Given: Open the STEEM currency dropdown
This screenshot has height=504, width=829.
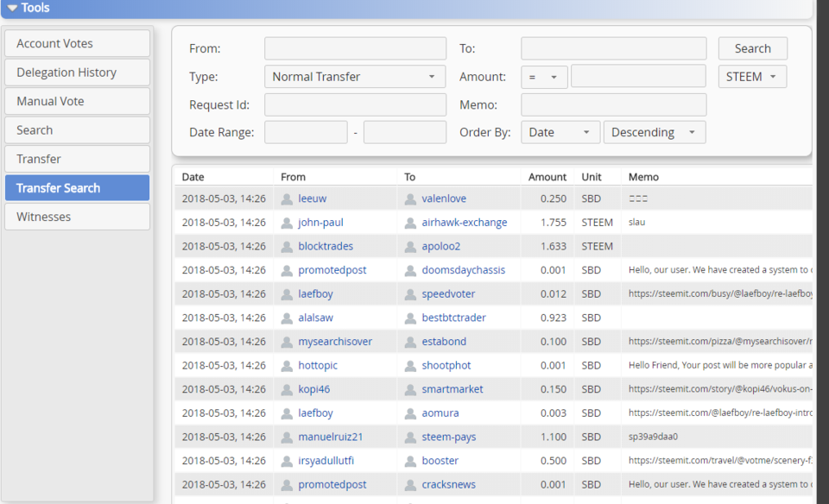Looking at the screenshot, I should [x=752, y=77].
